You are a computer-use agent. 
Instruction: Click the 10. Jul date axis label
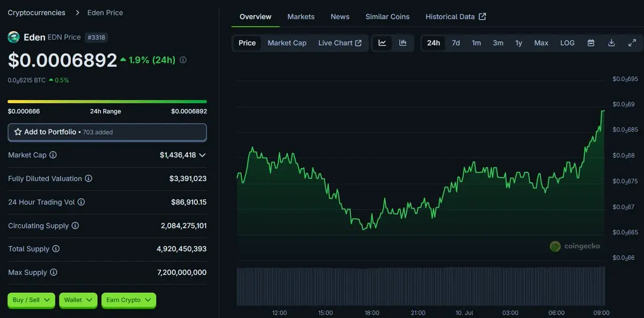click(464, 313)
